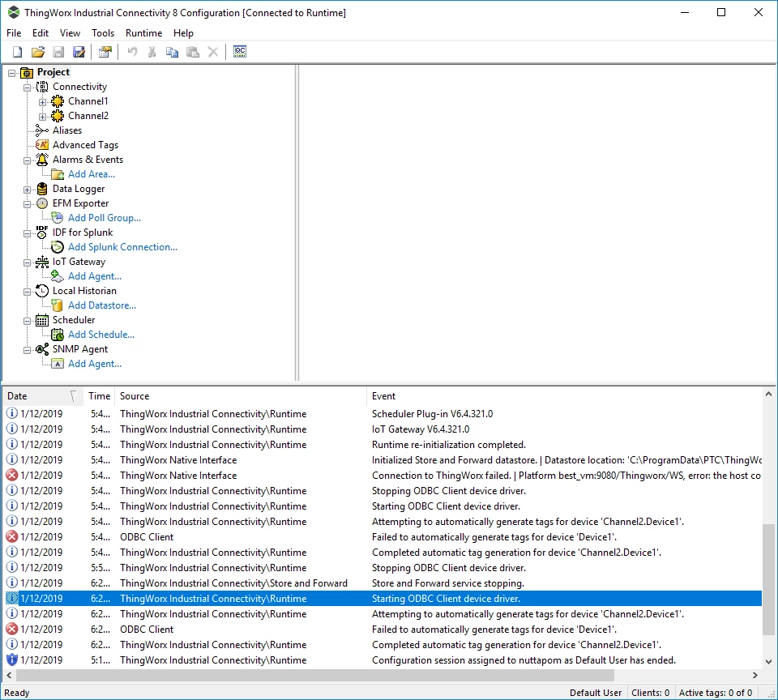Click the Add Splunk Connection... link
Image resolution: width=778 pixels, height=700 pixels.
pos(123,247)
